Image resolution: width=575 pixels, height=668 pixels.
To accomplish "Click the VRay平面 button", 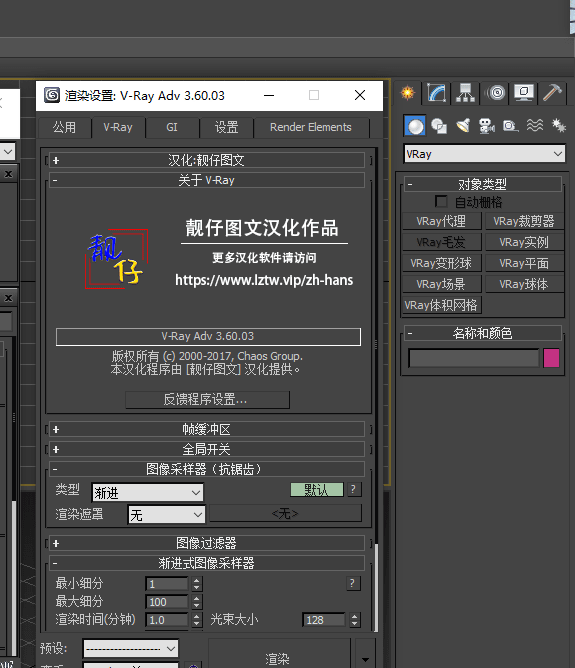I will pyautogui.click(x=524, y=263).
